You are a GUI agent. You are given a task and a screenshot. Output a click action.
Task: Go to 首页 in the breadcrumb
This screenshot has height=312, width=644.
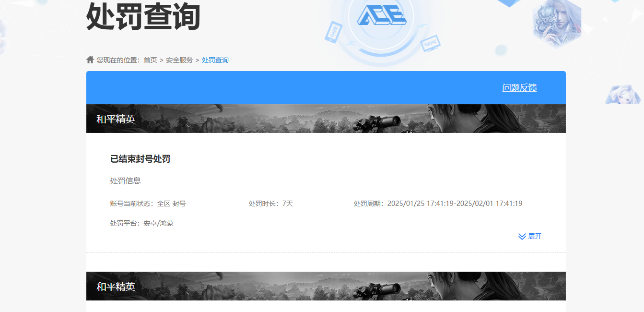click(x=150, y=60)
